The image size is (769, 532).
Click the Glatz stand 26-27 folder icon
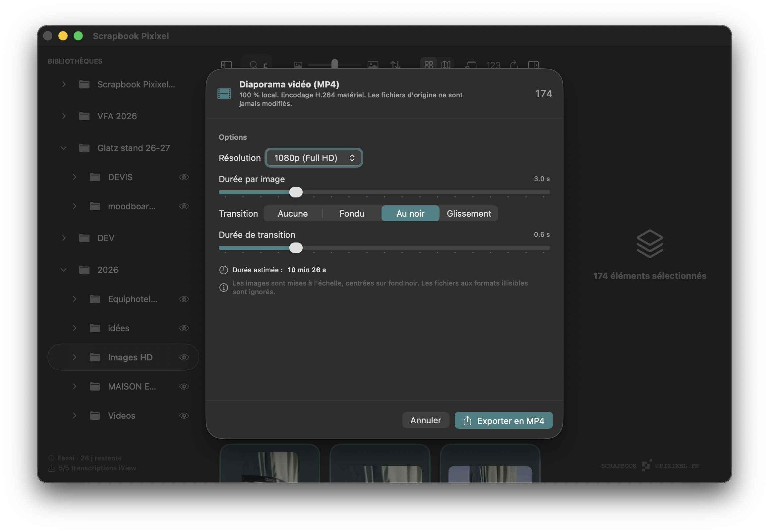click(85, 148)
